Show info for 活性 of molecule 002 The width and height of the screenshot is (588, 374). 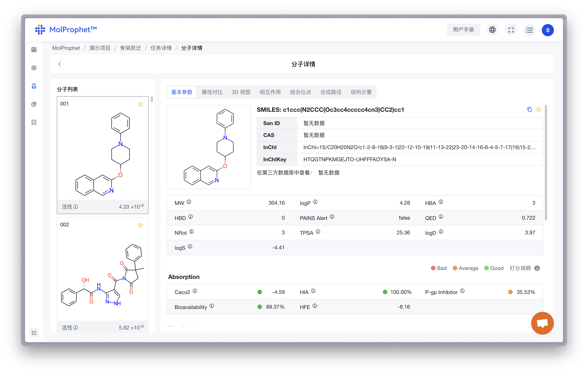tap(76, 327)
